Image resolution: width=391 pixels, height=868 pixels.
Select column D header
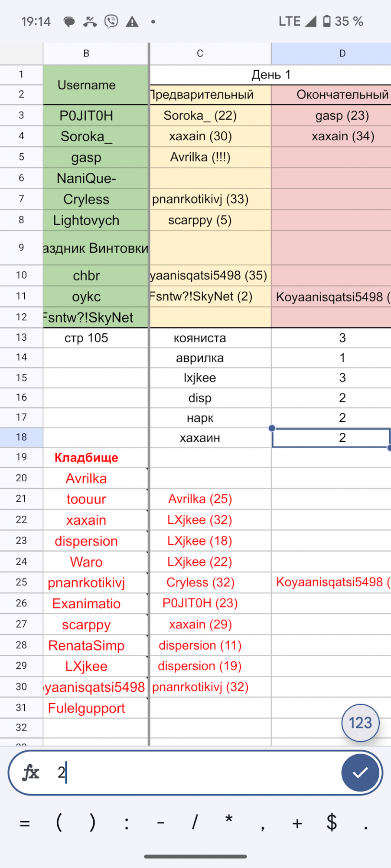(x=342, y=53)
